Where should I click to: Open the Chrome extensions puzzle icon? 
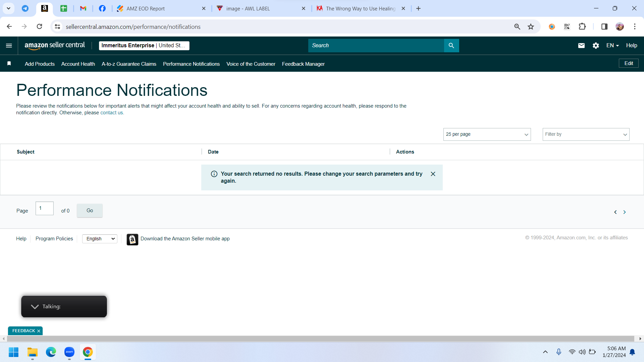coord(582,26)
